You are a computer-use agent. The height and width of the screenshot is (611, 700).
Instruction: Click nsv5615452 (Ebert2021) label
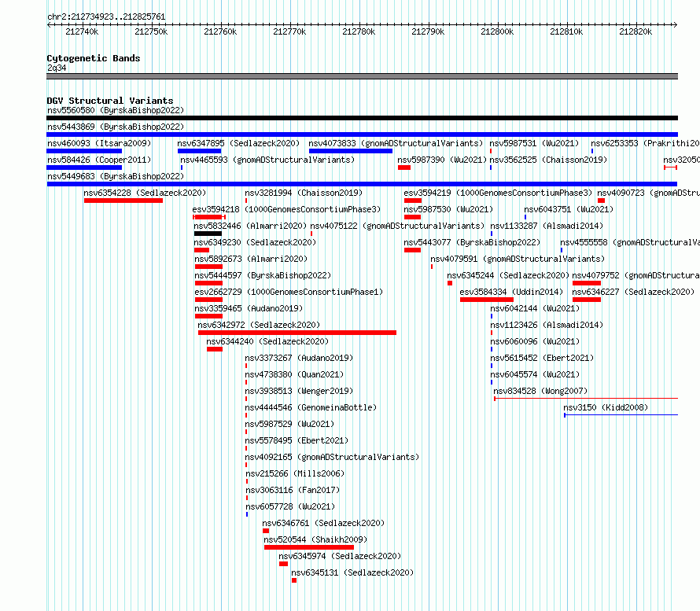(x=542, y=358)
